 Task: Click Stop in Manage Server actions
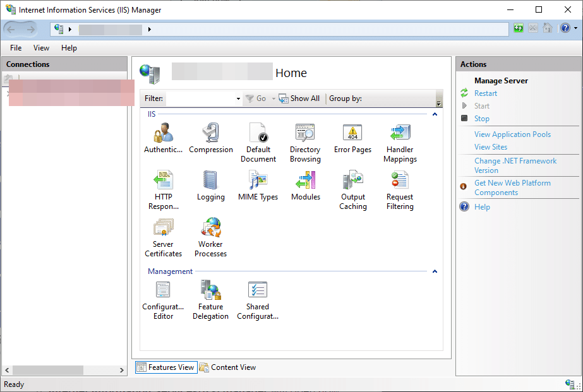pos(482,119)
